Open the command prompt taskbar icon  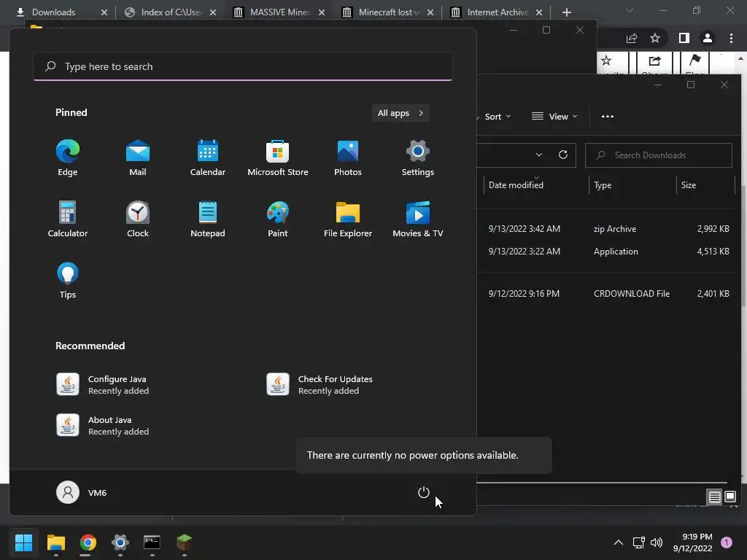(x=152, y=542)
